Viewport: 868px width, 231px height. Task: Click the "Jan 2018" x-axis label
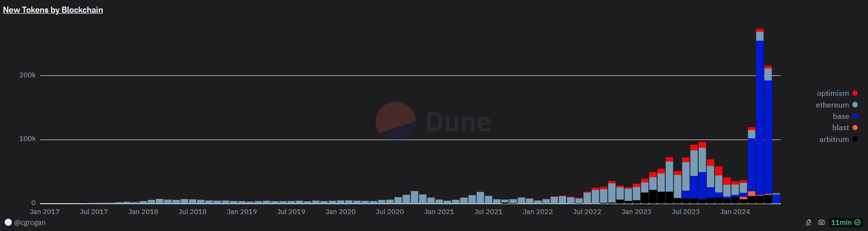point(143,212)
